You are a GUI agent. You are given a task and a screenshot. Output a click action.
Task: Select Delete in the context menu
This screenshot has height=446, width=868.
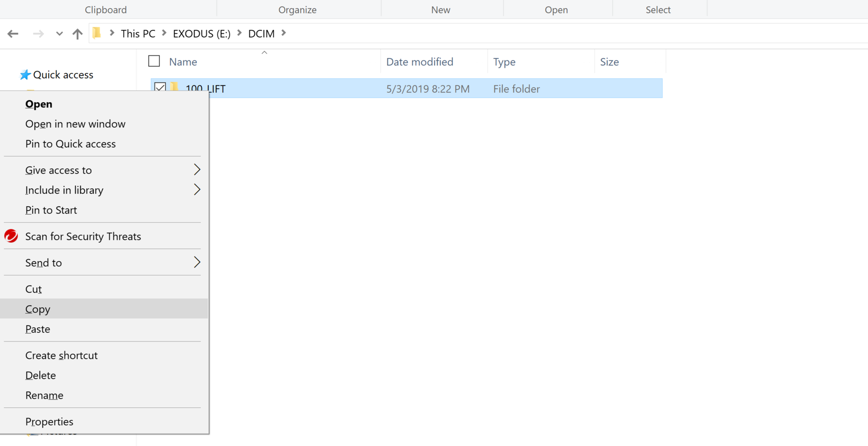coord(41,375)
